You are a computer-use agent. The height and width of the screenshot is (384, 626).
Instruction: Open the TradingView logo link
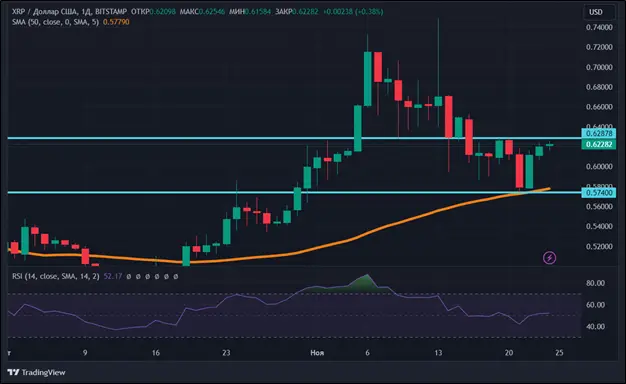36,372
